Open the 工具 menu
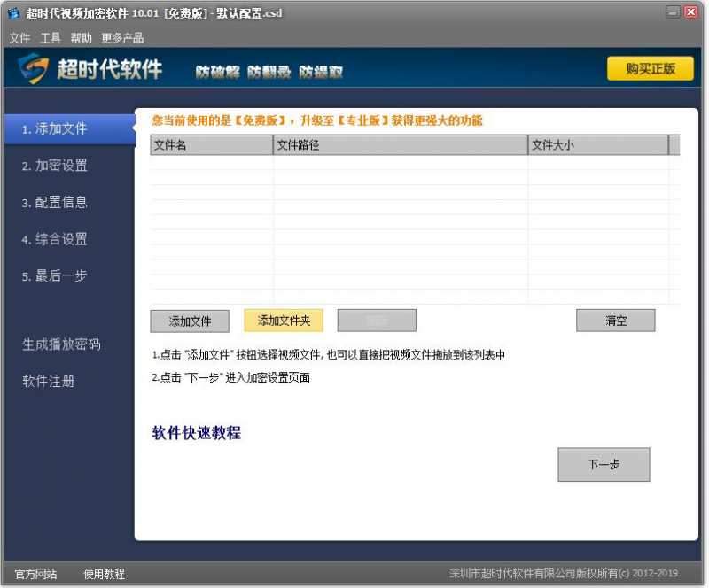This screenshot has height=588, width=709. pos(49,38)
